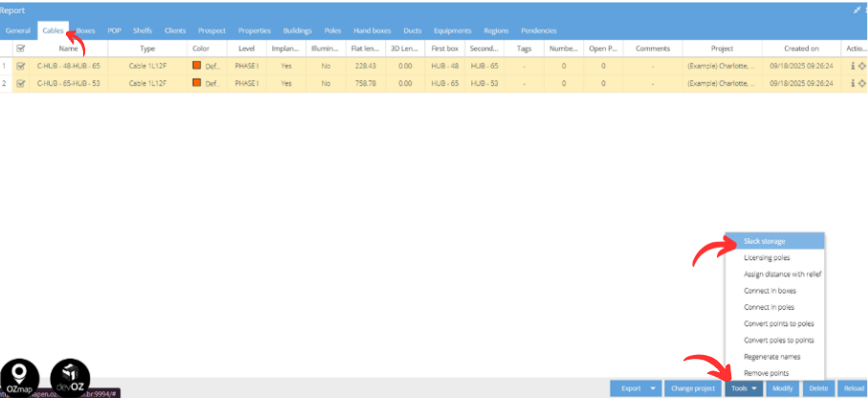Uncheck row C-HUB - 48-HUB - 65

coord(21,66)
